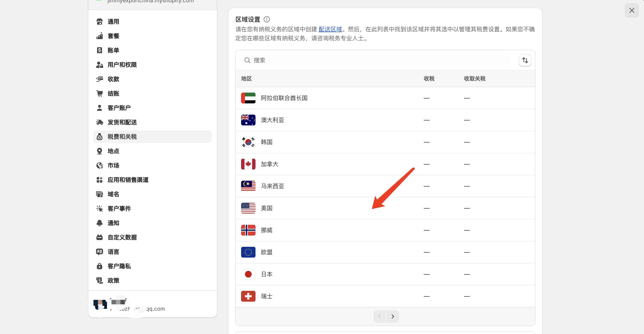The width and height of the screenshot is (644, 334).
Task: Open the 韩国 region row
Action: click(x=385, y=142)
